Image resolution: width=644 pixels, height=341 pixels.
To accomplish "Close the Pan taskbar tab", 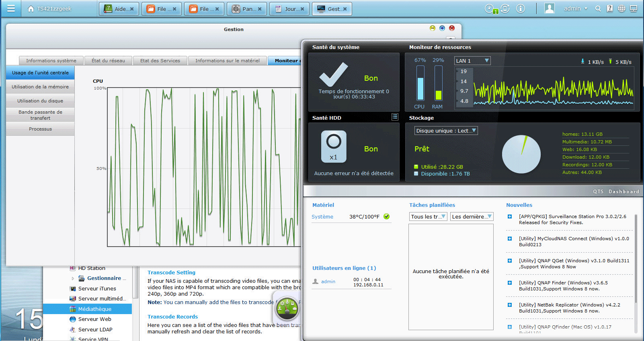I will [x=260, y=9].
